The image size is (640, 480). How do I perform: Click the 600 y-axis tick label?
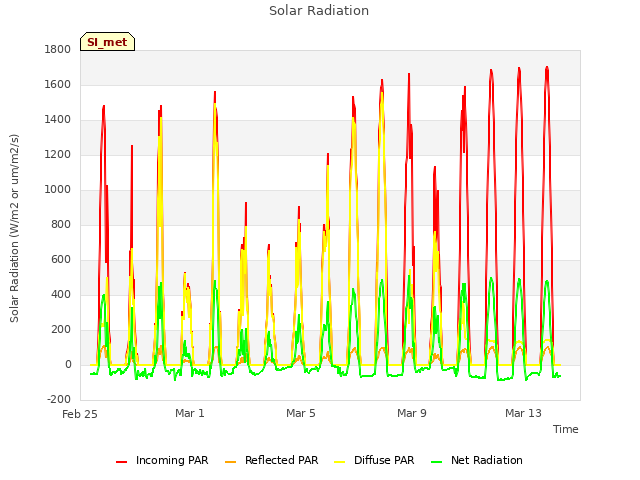pyautogui.click(x=61, y=260)
